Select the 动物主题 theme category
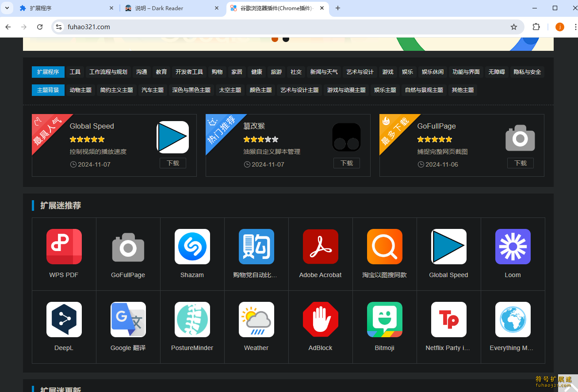This screenshot has width=578, height=392. pos(80,90)
